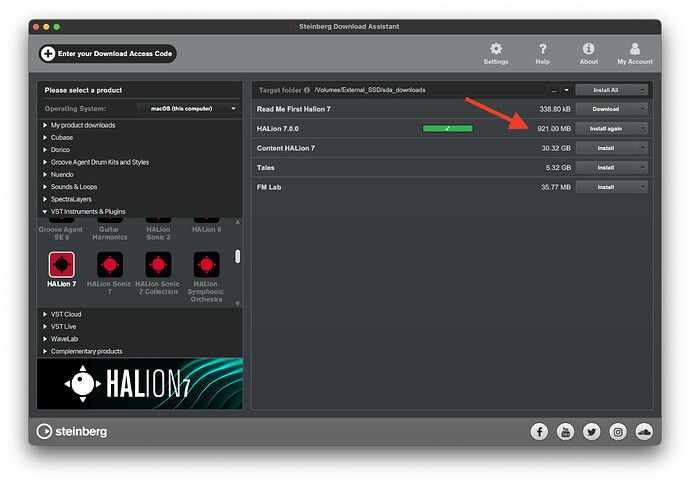This screenshot has width=690, height=483.
Task: Open Install All dropdown arrow
Action: point(642,90)
